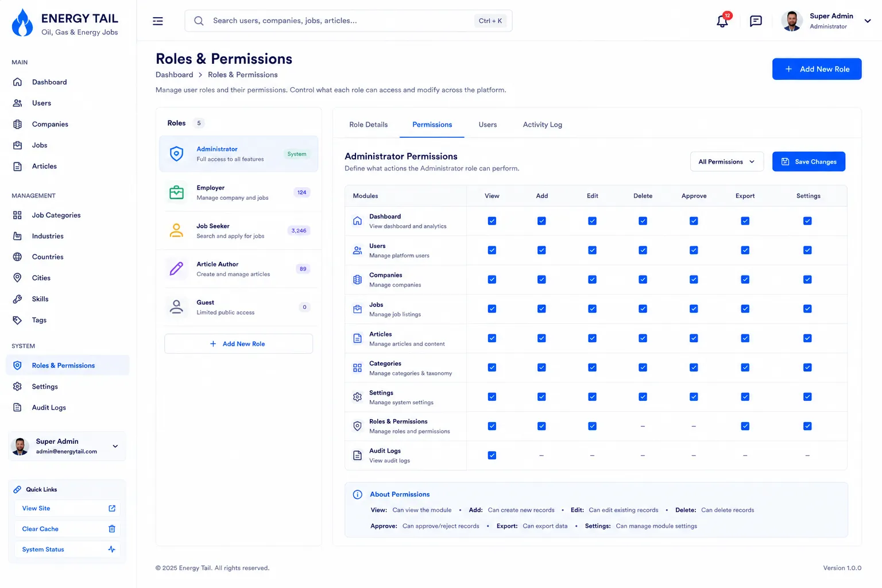The height and width of the screenshot is (588, 882).
Task: Open the Activity Log tab
Action: coord(542,125)
